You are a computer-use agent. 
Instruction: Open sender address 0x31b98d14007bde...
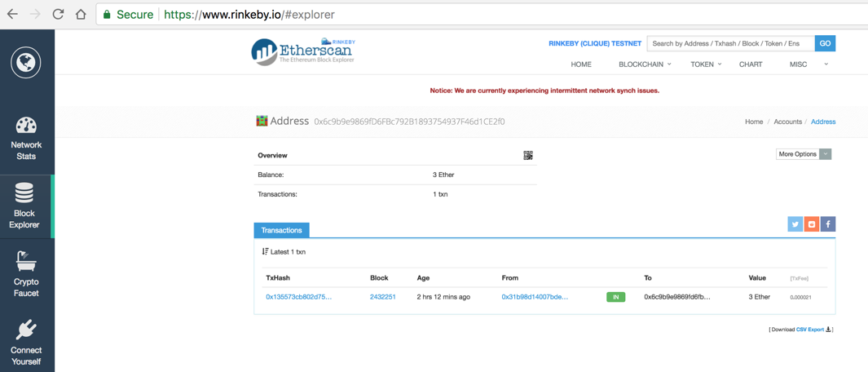[535, 297]
